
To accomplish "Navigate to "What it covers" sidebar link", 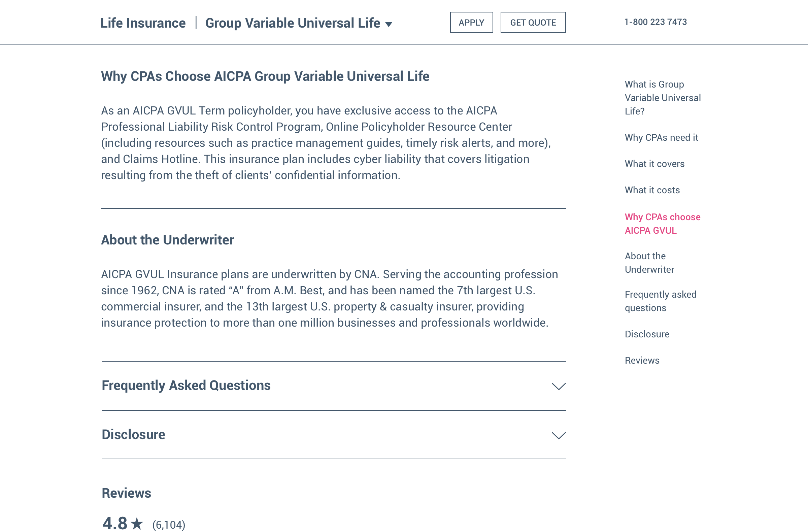I will (x=654, y=164).
